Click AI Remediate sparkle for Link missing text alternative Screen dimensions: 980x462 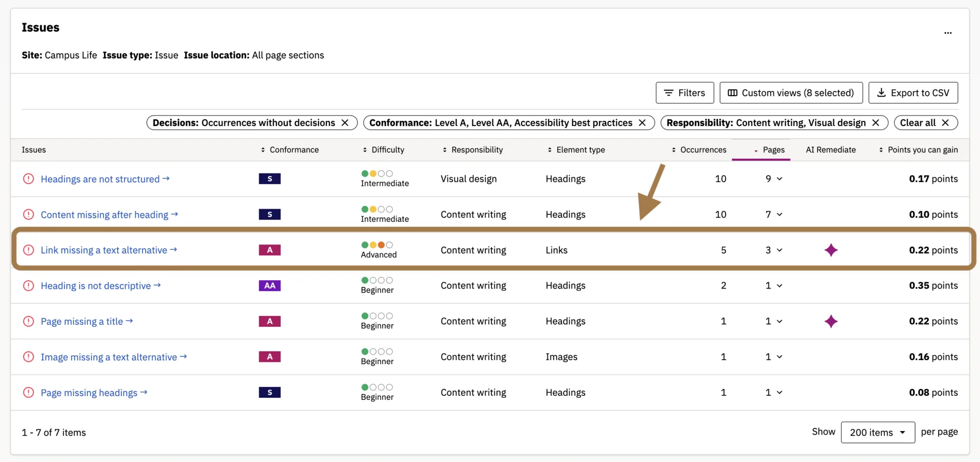point(831,250)
